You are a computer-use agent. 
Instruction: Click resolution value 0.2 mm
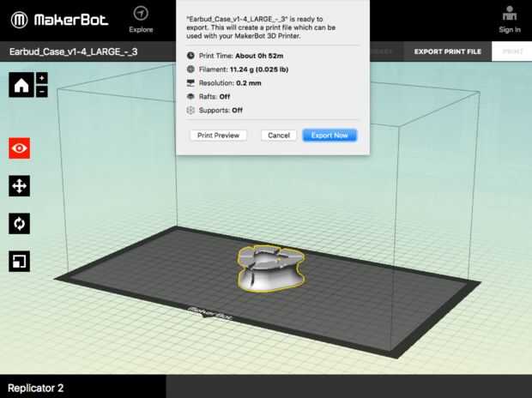tap(249, 83)
